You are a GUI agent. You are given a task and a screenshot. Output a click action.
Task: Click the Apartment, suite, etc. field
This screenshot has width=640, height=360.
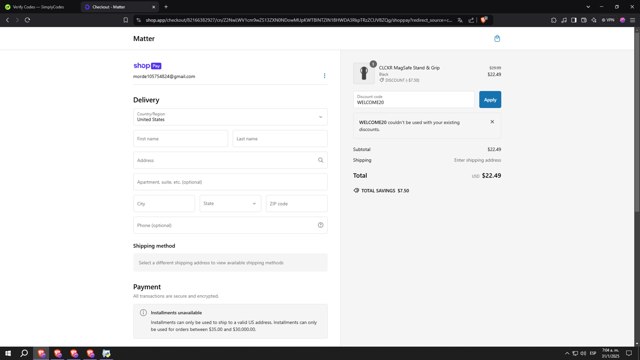tap(230, 182)
